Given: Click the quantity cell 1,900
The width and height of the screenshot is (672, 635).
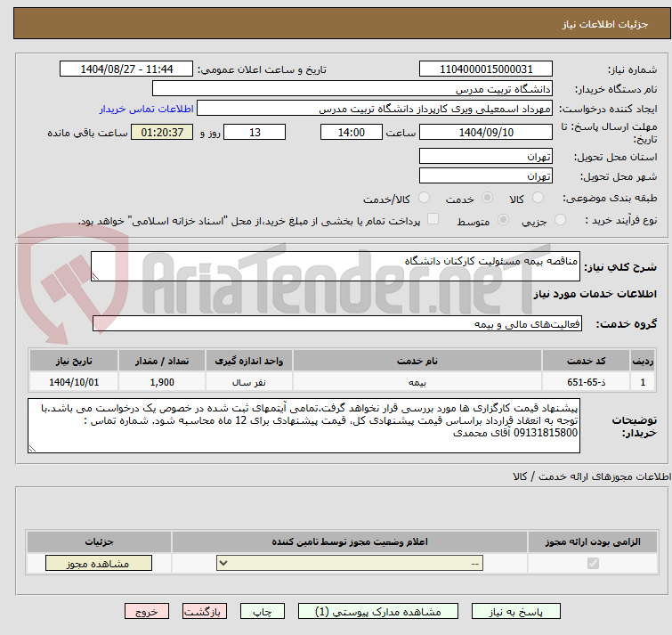Looking at the screenshot, I should (162, 381).
